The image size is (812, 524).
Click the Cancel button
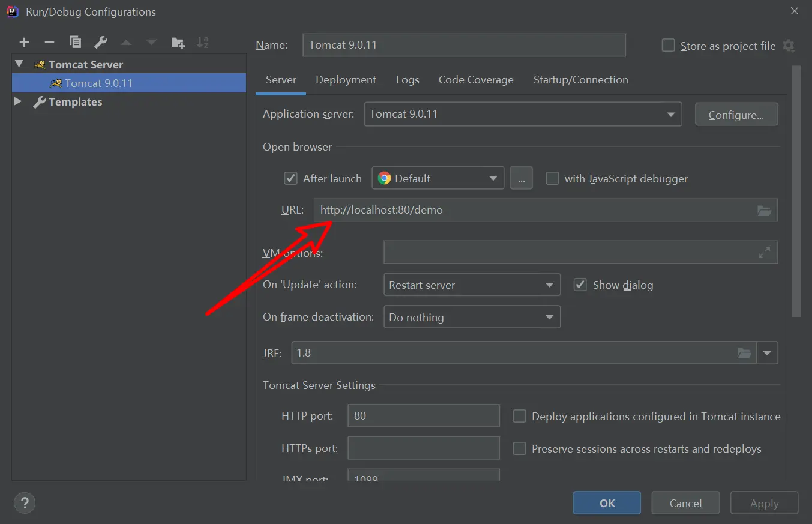685,503
